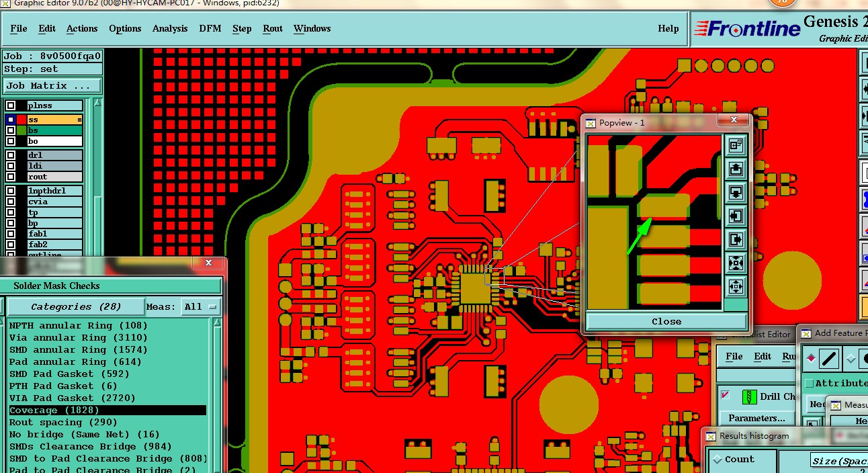This screenshot has height=473, width=868.
Task: Toggle visibility checkbox for drl layer
Action: pyautogui.click(x=11, y=155)
